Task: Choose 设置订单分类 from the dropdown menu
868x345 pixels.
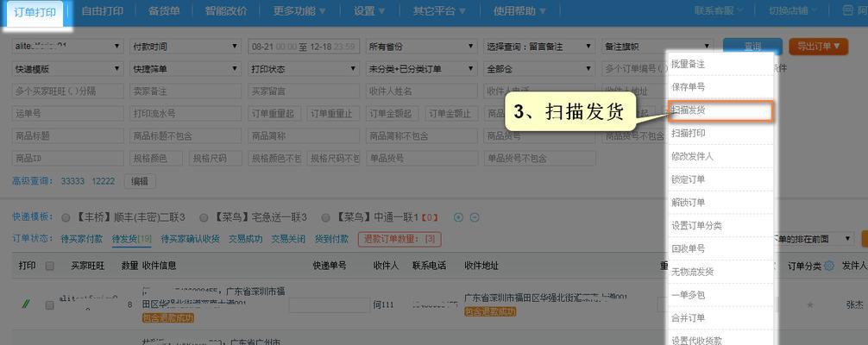Action: pyautogui.click(x=722, y=226)
